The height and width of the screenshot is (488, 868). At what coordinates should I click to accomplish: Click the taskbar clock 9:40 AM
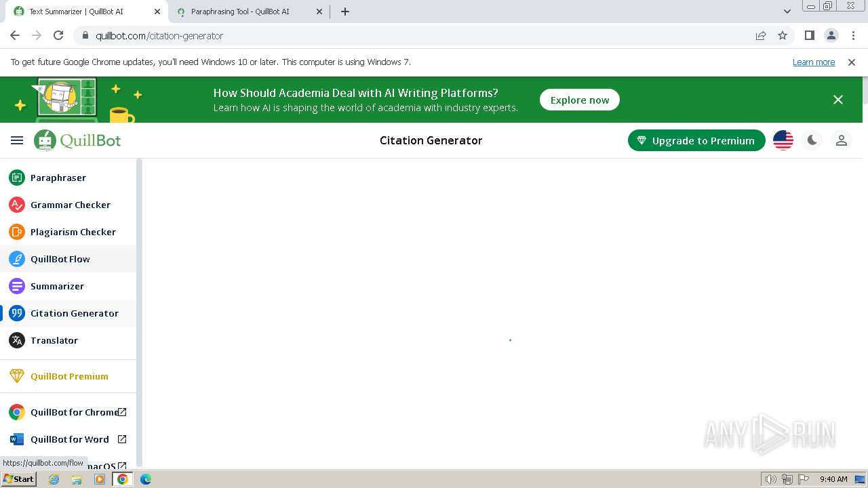[x=833, y=479]
